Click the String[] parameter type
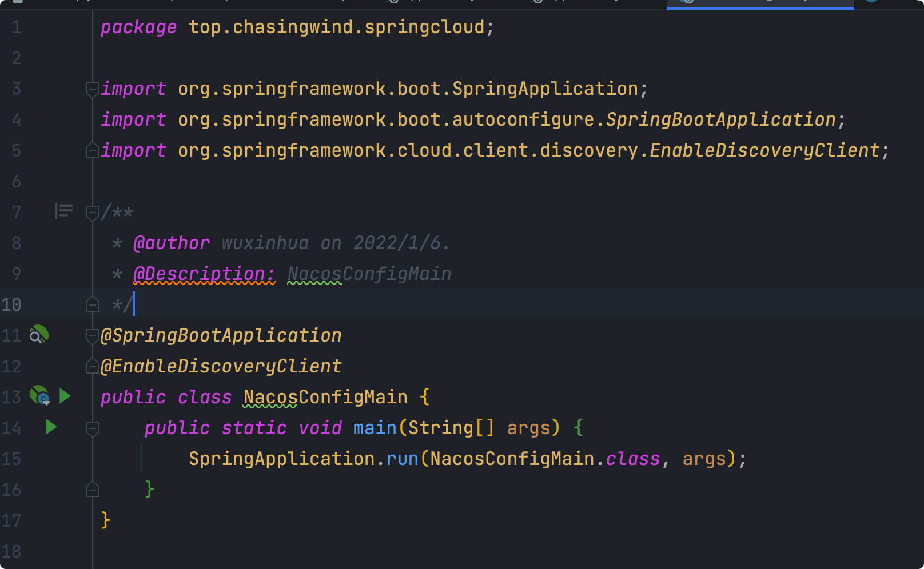This screenshot has height=569, width=924. point(451,428)
